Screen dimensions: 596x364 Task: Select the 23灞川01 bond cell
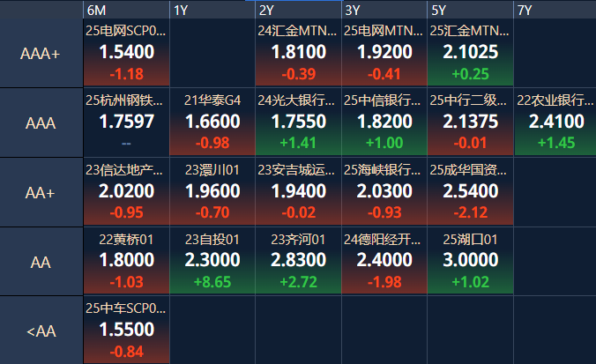212,191
